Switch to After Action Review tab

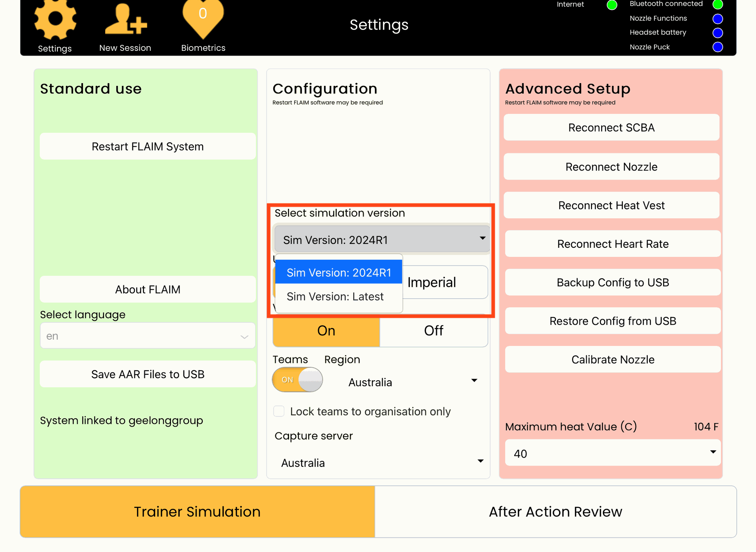pyautogui.click(x=555, y=512)
